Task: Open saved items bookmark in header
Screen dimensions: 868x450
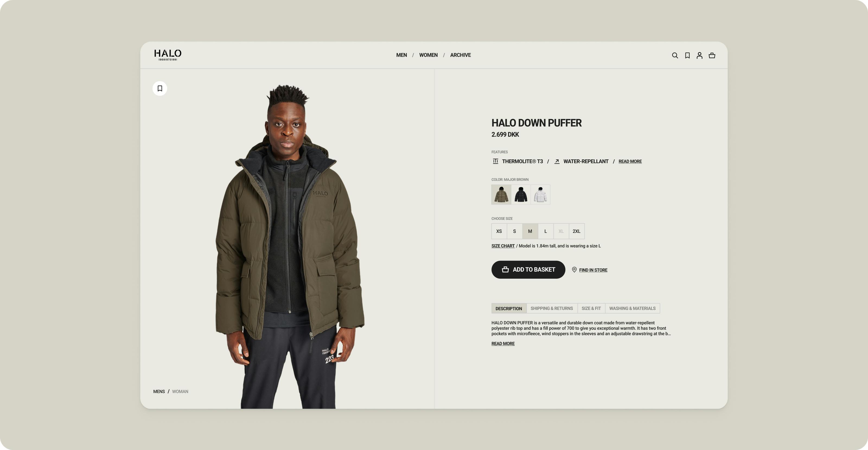Action: click(687, 56)
